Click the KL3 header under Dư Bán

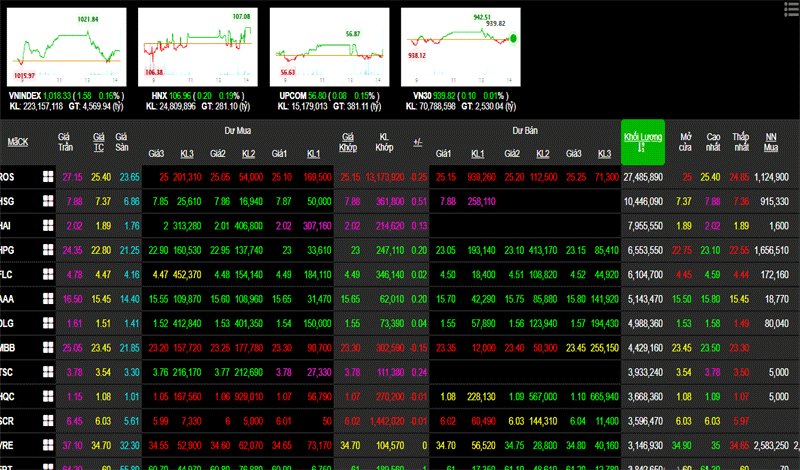604,154
